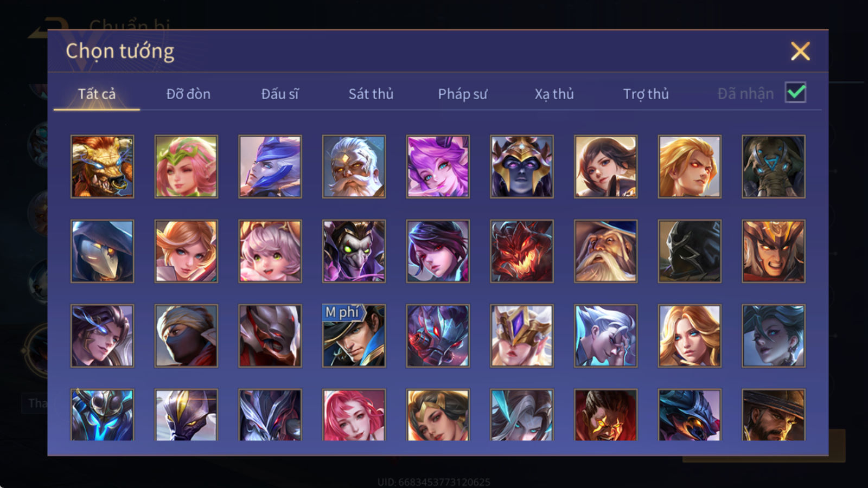Image resolution: width=868 pixels, height=488 pixels.
Task: Pick the white-bearded old man hero
Action: (354, 166)
